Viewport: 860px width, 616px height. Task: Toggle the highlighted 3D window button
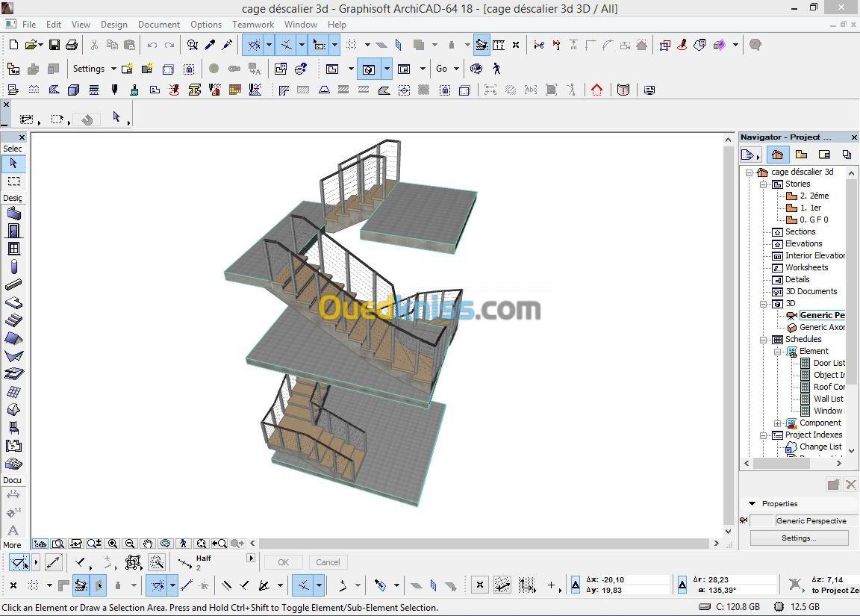368,69
